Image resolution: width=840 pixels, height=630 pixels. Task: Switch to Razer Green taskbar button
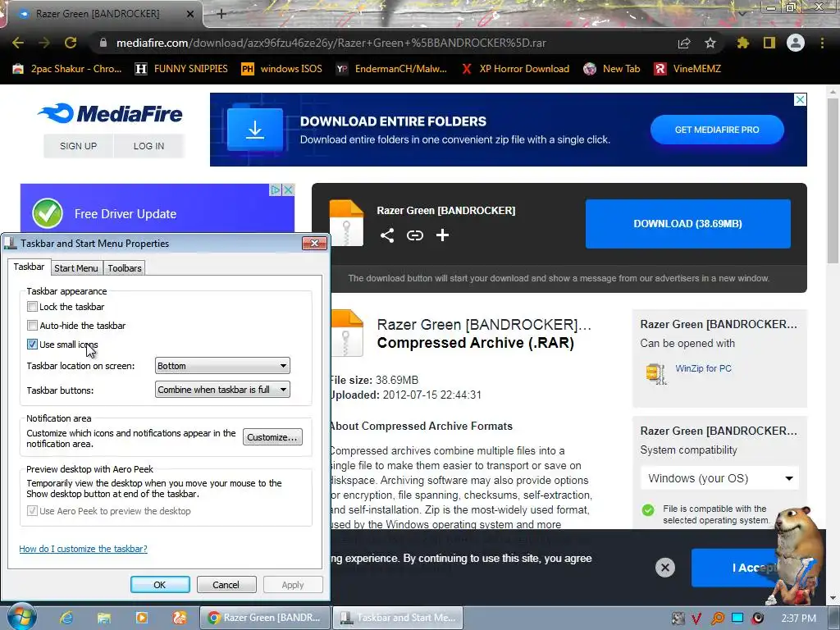pos(265,618)
